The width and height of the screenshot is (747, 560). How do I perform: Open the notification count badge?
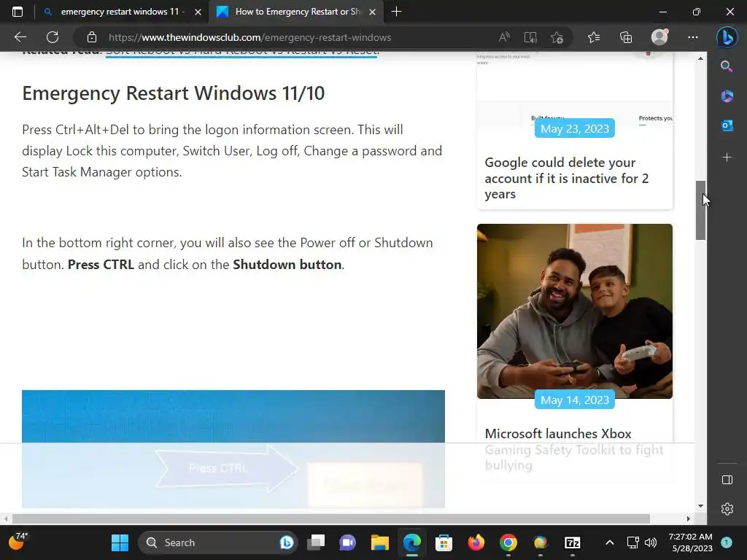click(727, 542)
